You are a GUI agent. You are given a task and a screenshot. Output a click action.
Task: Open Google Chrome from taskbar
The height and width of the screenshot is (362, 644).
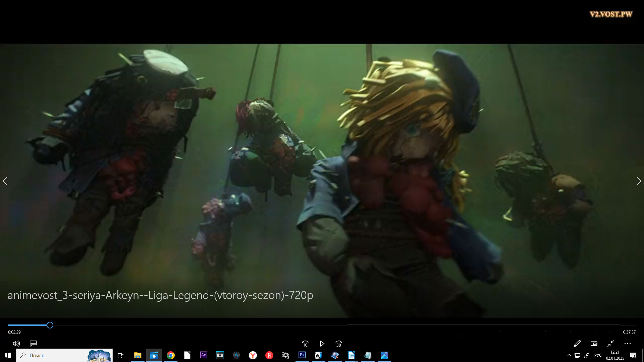[171, 355]
